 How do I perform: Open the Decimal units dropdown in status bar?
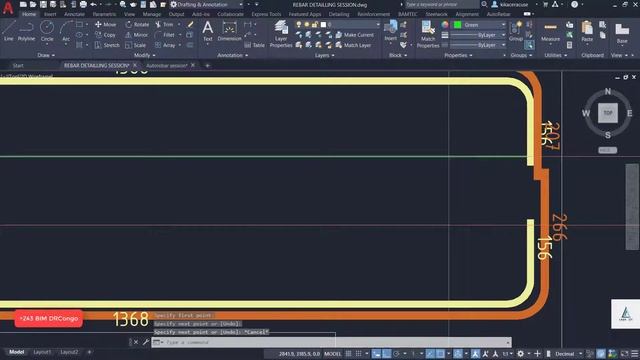(x=568, y=353)
